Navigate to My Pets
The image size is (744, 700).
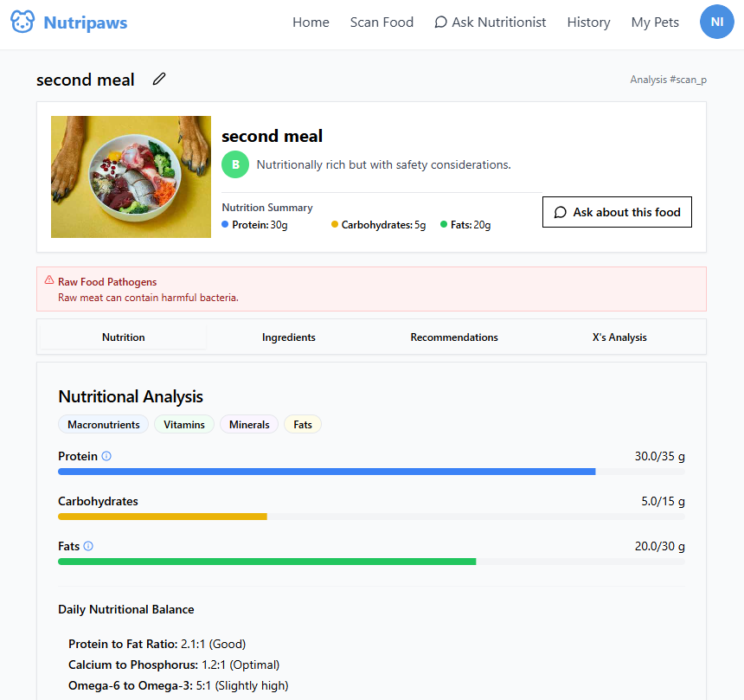pos(655,22)
